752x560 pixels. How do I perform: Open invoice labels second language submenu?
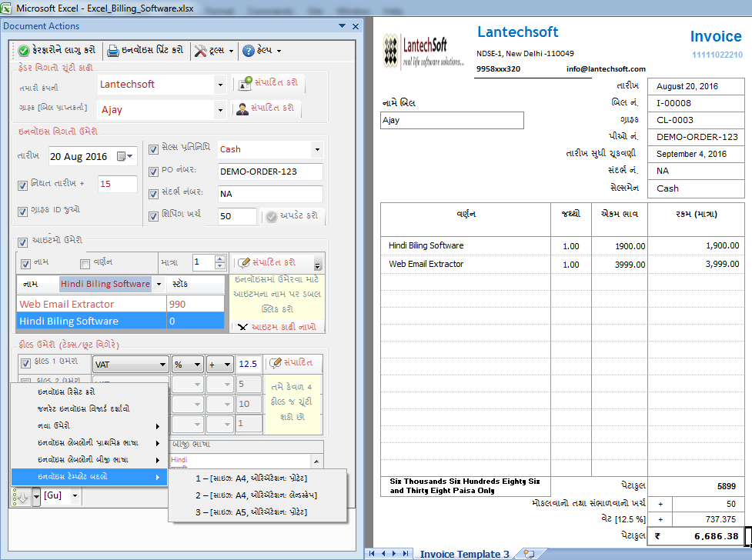(x=89, y=460)
